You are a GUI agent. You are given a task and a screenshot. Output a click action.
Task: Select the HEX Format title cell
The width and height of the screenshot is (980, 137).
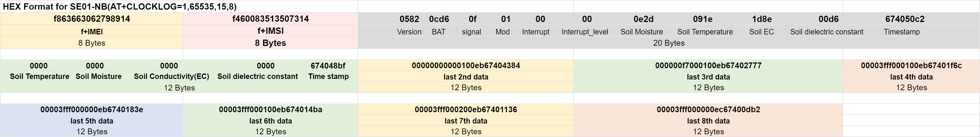(179, 6)
